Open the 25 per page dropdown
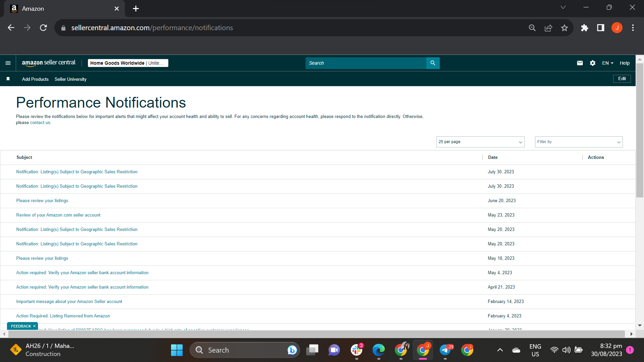Viewport: 644px width, 362px height. 480,142
